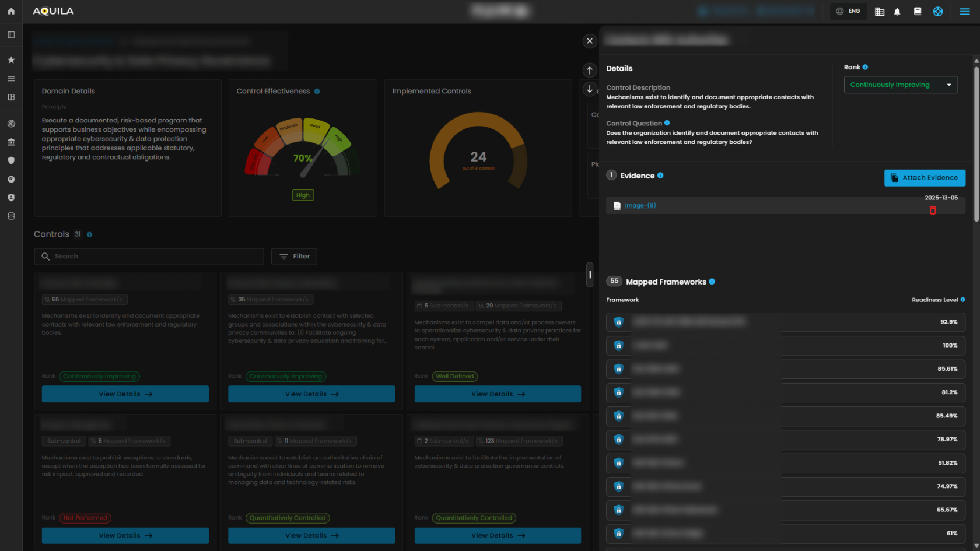
Task: Click the info icon next to Mapped Frameworks
Action: pos(712,282)
